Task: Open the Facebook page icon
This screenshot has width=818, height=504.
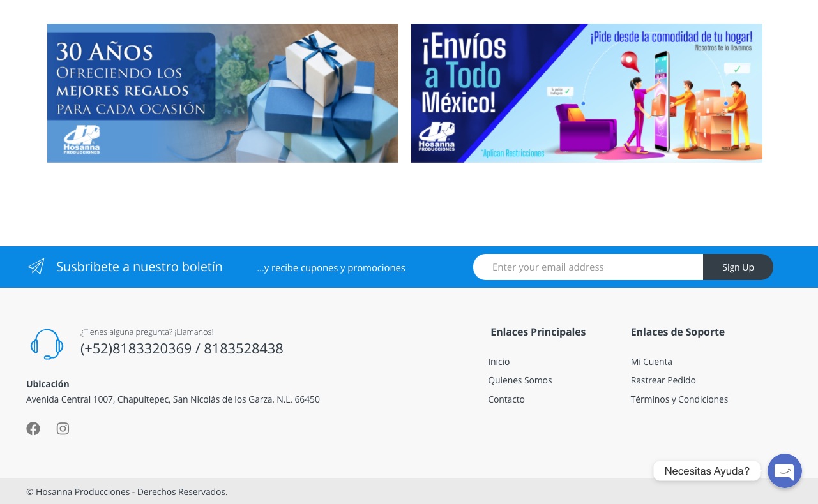Action: tap(33, 429)
